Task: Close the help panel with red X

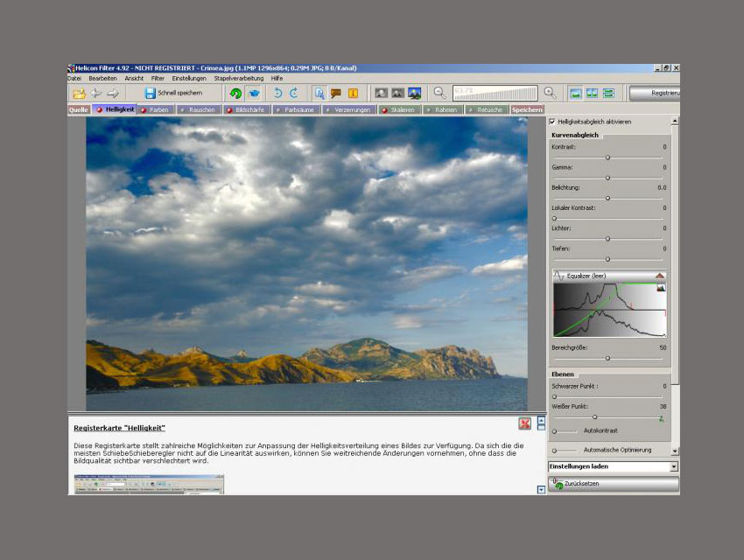Action: 524,423
